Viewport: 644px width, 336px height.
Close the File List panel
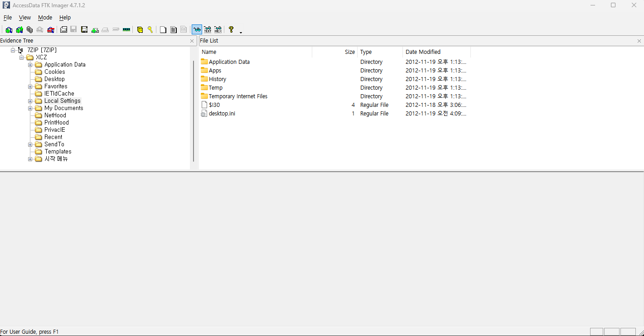tap(639, 41)
